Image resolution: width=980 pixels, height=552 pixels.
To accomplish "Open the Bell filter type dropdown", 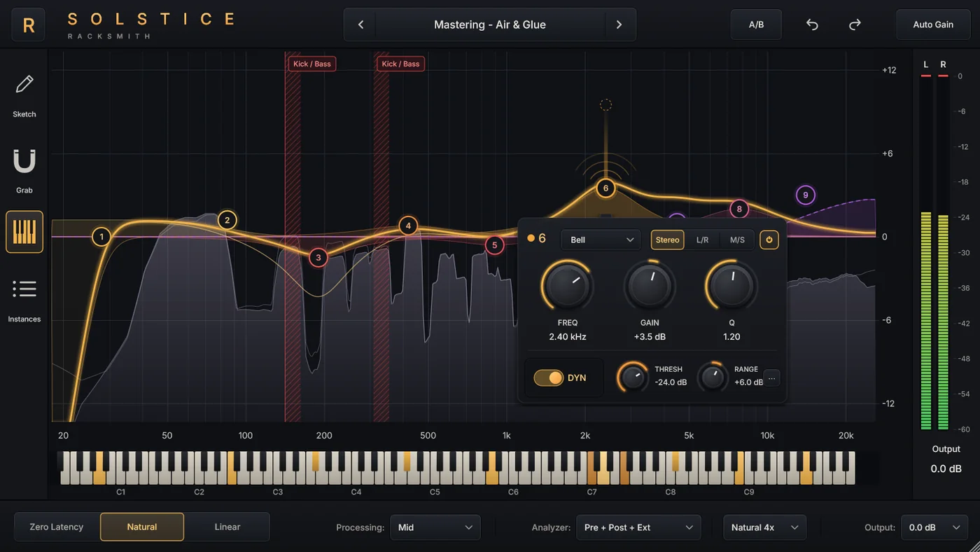I will [601, 240].
